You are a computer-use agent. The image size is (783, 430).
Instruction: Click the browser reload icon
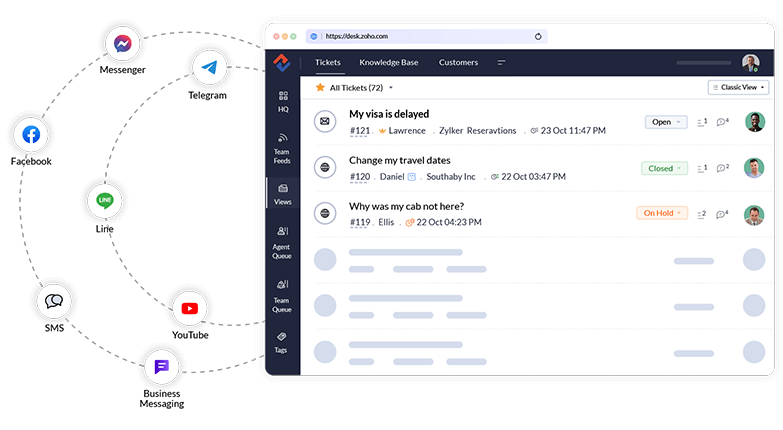tap(538, 36)
